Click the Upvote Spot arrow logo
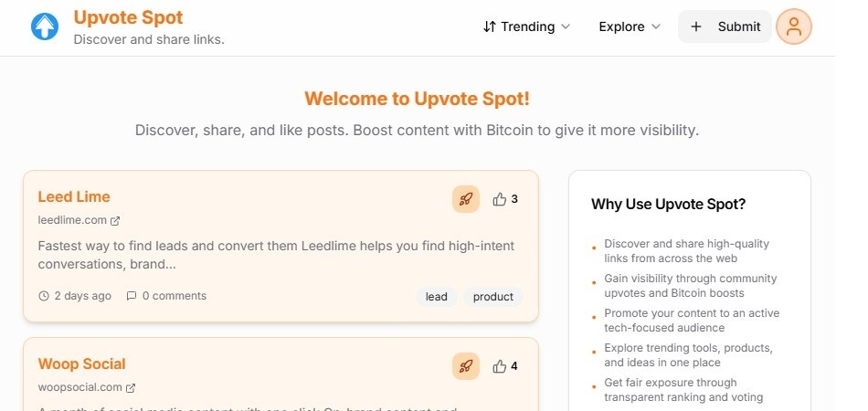The image size is (868, 411). 44,26
